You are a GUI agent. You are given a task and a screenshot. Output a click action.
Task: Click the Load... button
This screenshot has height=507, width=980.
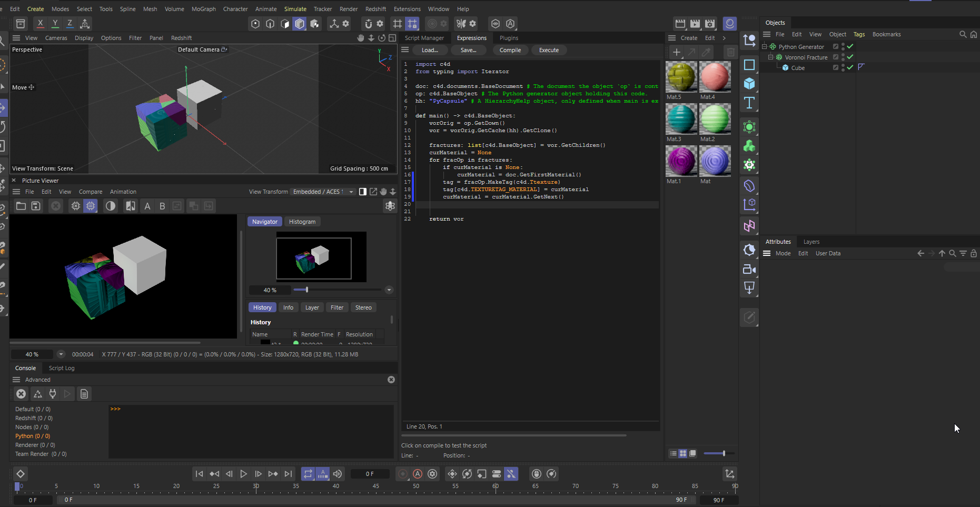430,50
